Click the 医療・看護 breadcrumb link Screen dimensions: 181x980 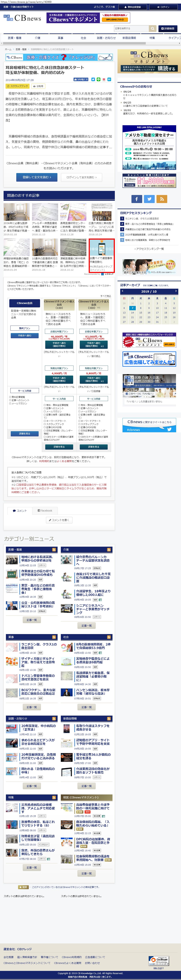[x=21, y=49]
